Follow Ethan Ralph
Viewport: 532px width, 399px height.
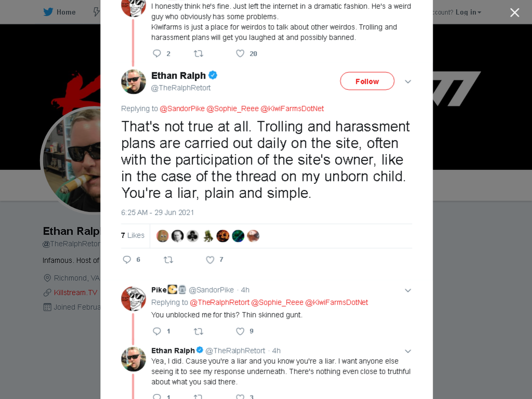[x=367, y=81]
